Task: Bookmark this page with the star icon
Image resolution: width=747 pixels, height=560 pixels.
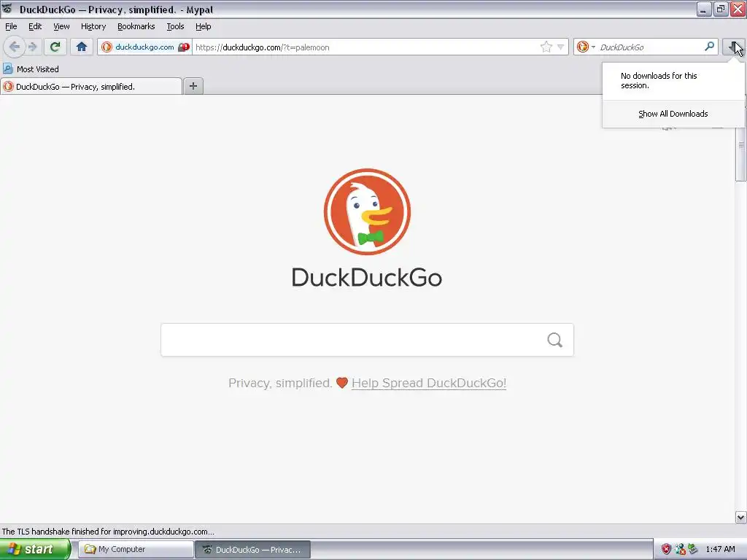Action: click(x=546, y=47)
